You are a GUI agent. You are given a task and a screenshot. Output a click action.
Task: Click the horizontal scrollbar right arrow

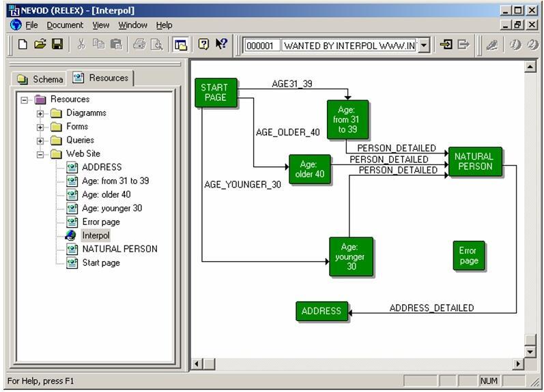click(x=517, y=364)
